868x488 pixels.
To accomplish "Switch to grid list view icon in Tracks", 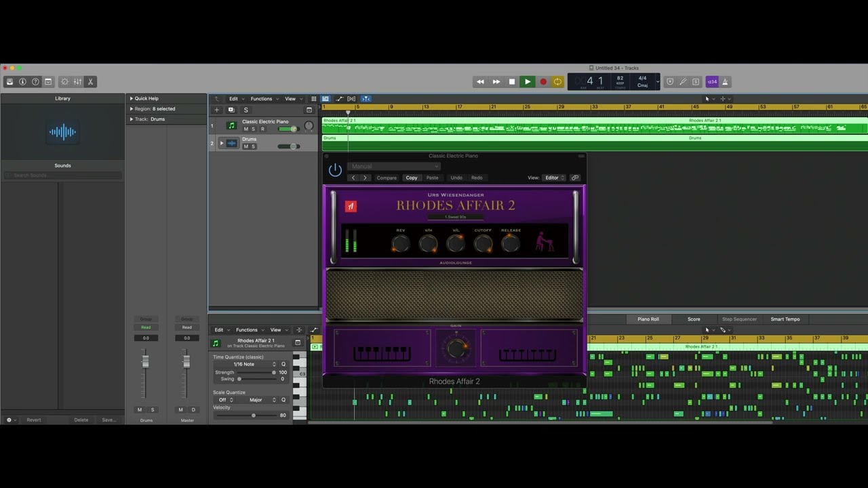I will (313, 99).
